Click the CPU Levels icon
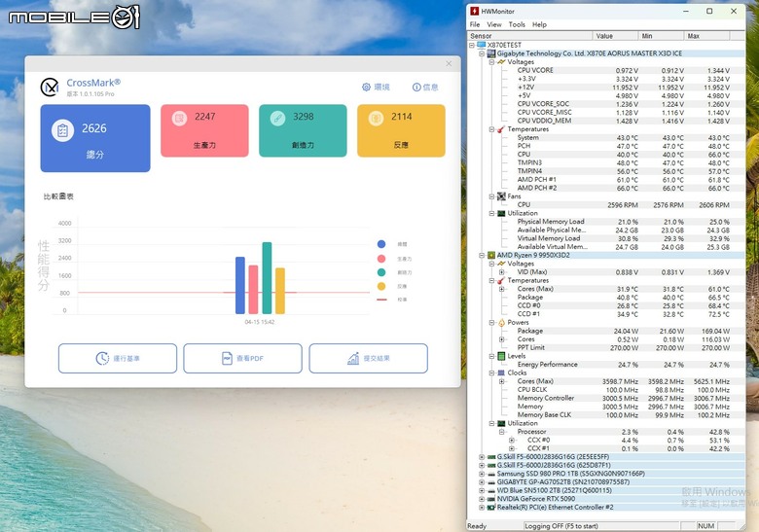This screenshot has height=532, width=759. click(501, 356)
